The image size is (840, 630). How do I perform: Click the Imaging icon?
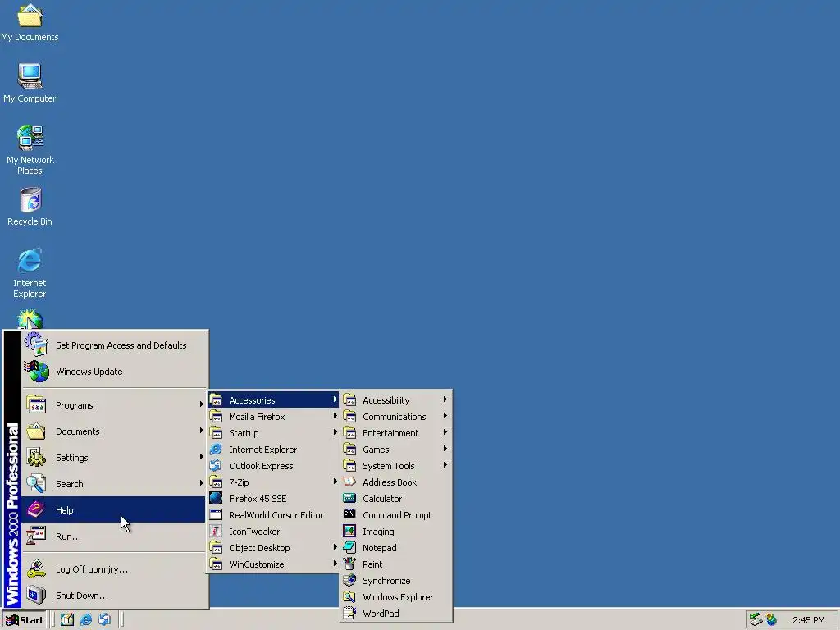[349, 531]
